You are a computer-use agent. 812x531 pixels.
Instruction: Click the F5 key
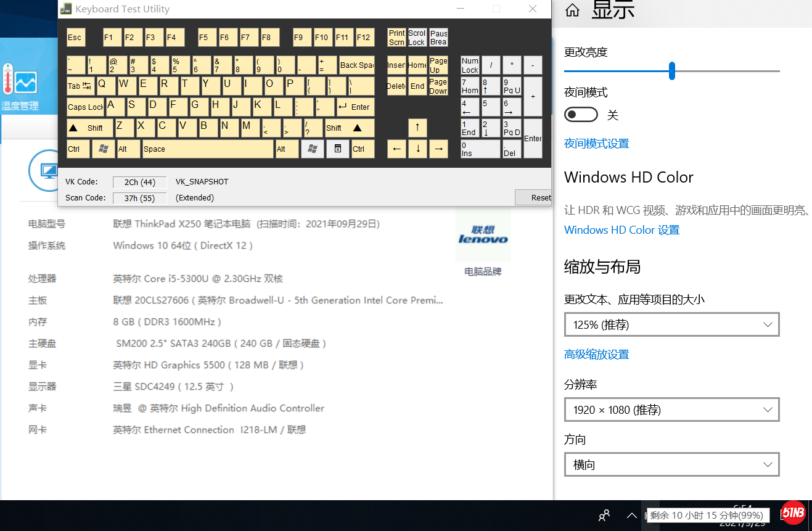pyautogui.click(x=206, y=37)
